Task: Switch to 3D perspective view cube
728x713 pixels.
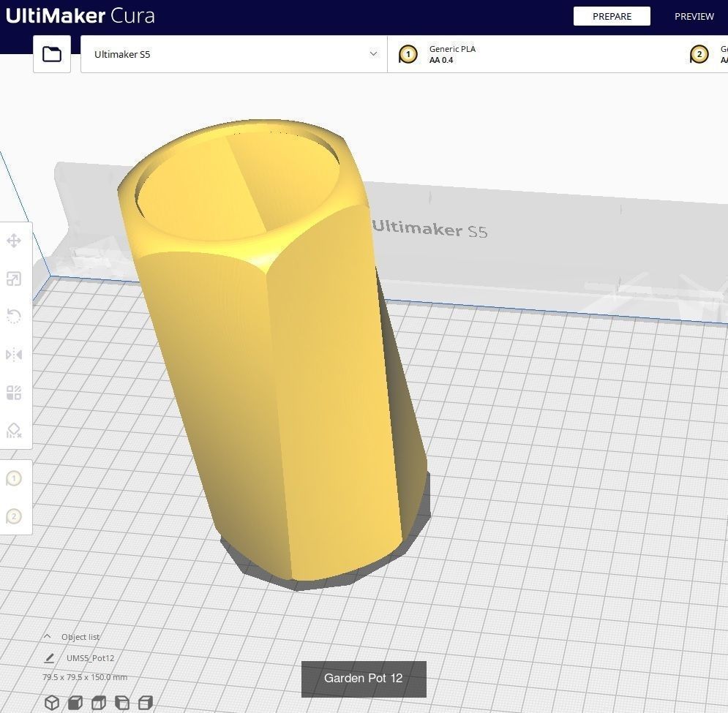Action: click(52, 702)
